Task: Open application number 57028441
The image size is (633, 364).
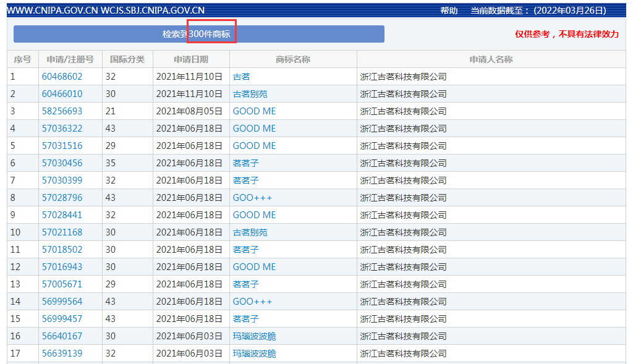Action: pyautogui.click(x=62, y=215)
